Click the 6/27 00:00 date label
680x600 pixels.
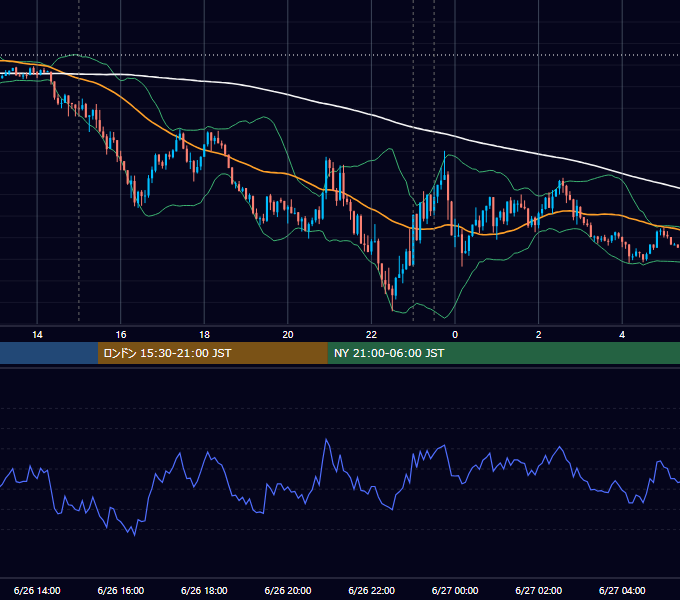coord(455,590)
